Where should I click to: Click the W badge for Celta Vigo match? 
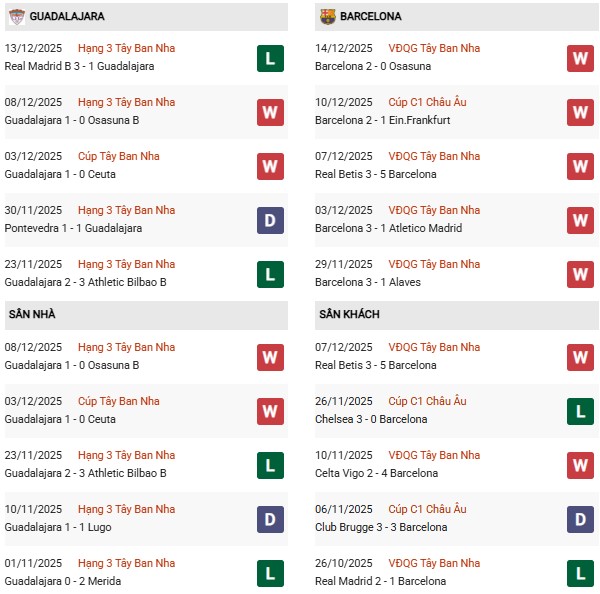tap(580, 465)
